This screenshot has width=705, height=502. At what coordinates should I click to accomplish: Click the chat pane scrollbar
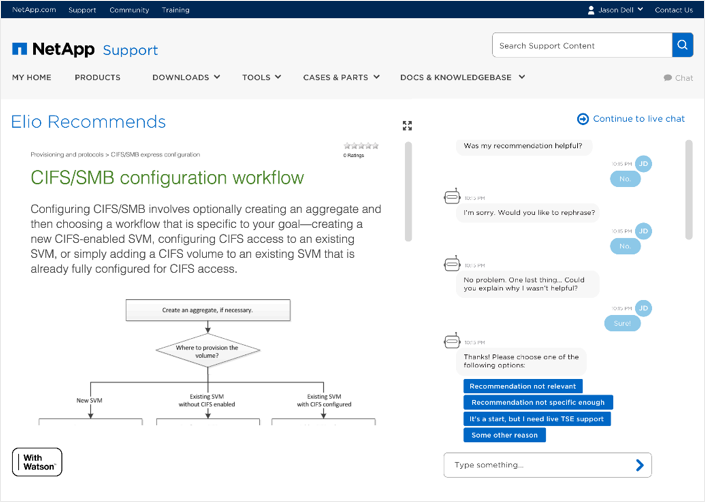(x=689, y=190)
